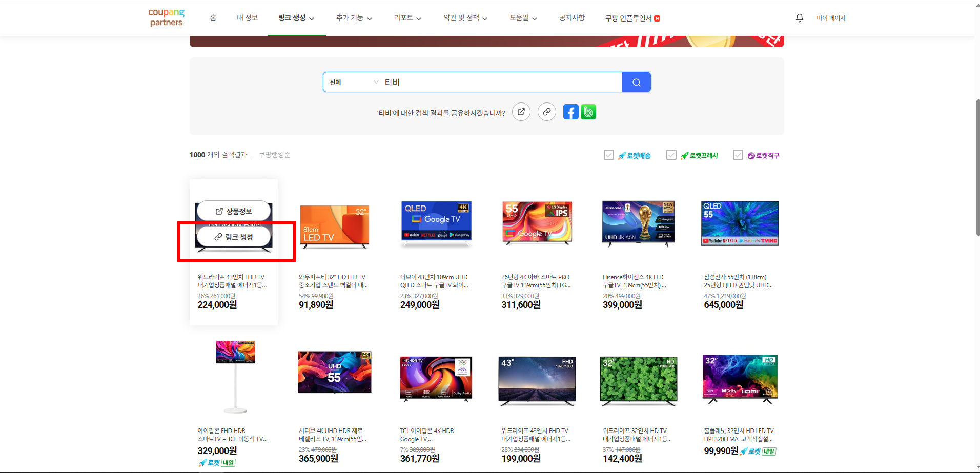Expand the 링크 생성 menu

(x=296, y=18)
